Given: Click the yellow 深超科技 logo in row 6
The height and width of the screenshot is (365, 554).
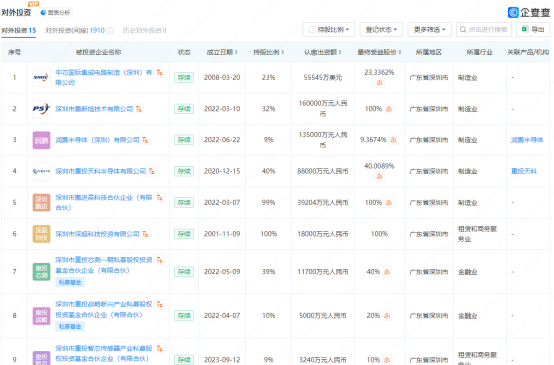Looking at the screenshot, I should coord(41,234).
